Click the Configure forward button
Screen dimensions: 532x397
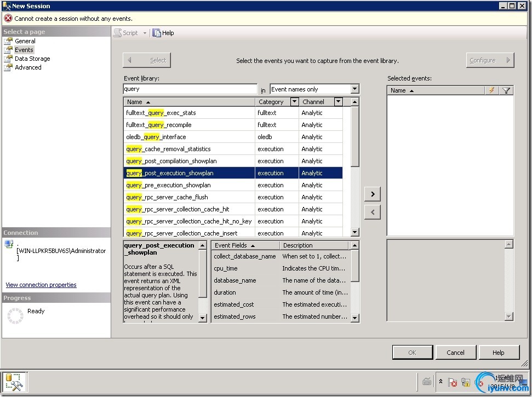pos(490,60)
